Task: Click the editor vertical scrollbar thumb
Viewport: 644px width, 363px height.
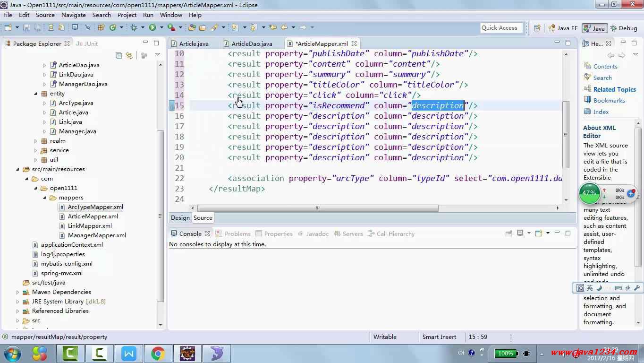Action: (x=566, y=134)
